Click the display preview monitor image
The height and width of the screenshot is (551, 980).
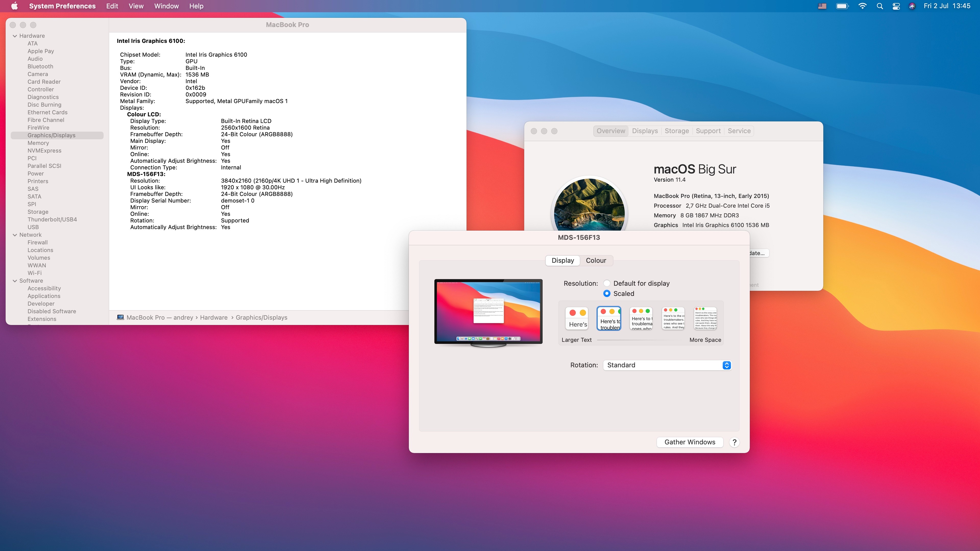coord(488,312)
